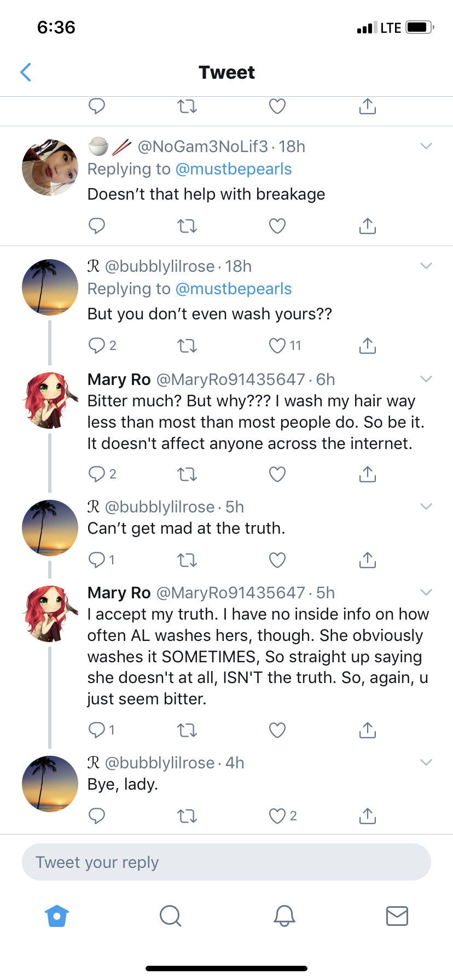Screen dimensions: 453x980
Task: Like Mary Ro's "I accept my truth" tweet
Action: point(277,730)
